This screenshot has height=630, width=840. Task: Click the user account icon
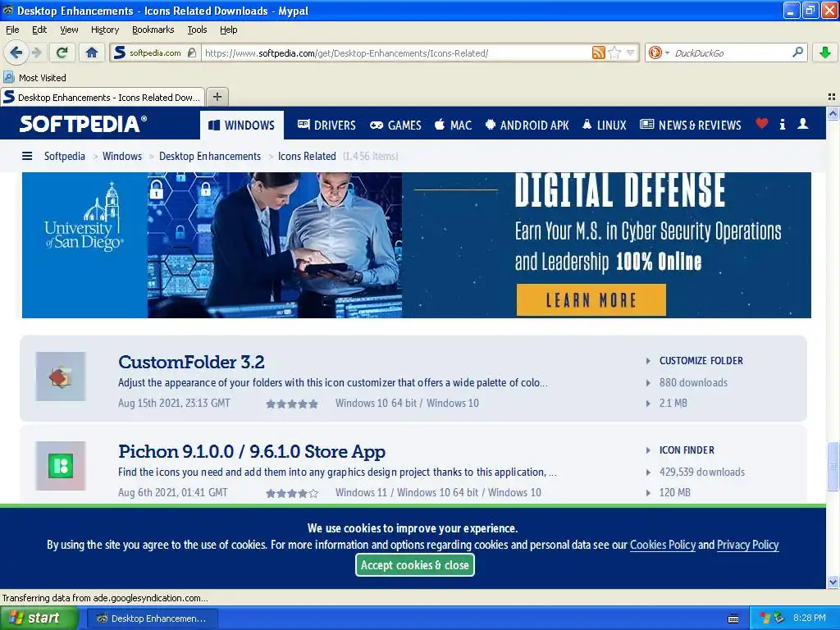(x=802, y=124)
